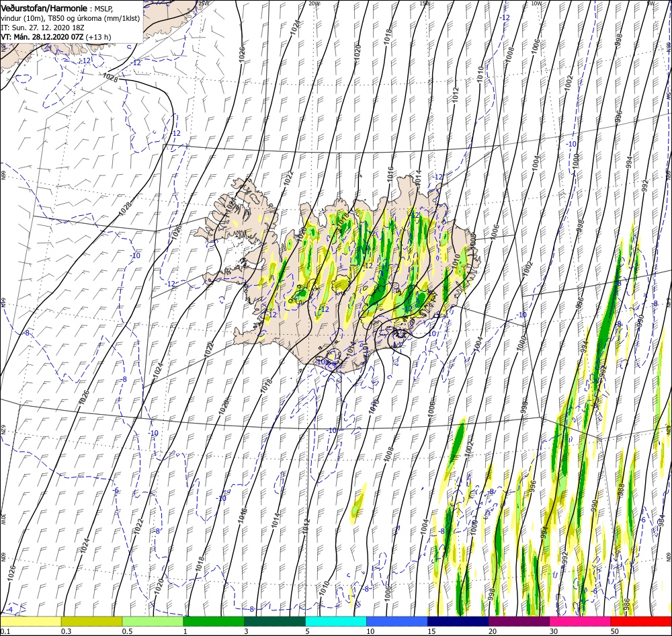
Task: Click the olive yellow 0.3–0.5 legend swatch
Action: (x=91, y=621)
